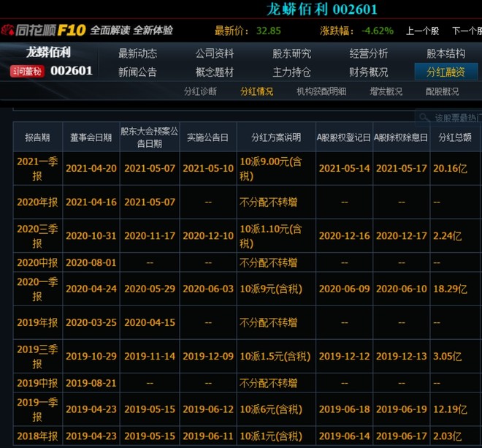
Task: Select the 2020三季报 report period cell
Action: click(37, 236)
